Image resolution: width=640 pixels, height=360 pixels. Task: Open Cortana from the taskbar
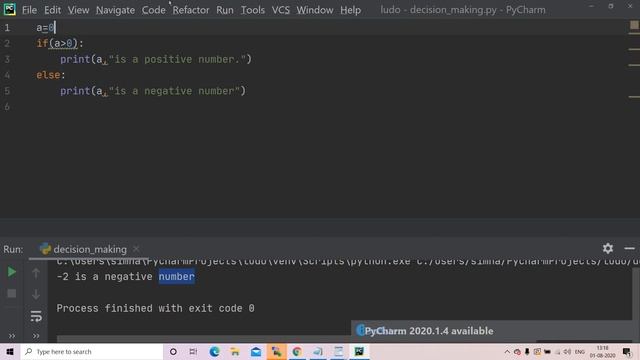(x=173, y=351)
